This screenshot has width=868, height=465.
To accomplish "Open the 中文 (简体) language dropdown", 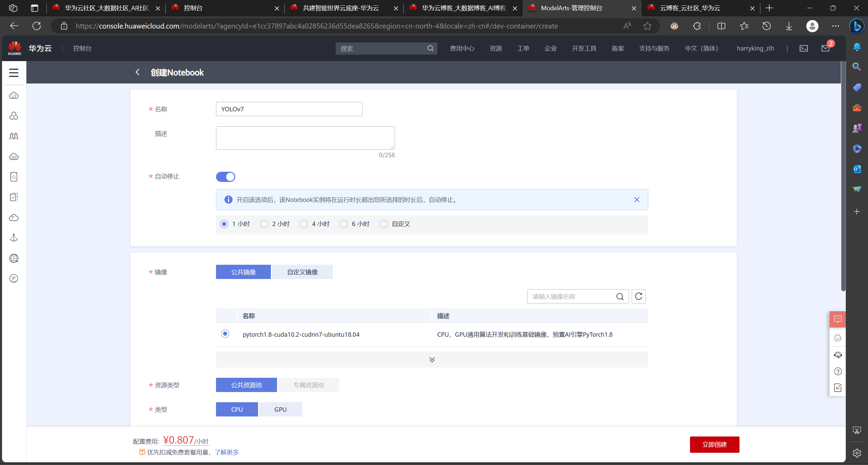I will pyautogui.click(x=701, y=49).
